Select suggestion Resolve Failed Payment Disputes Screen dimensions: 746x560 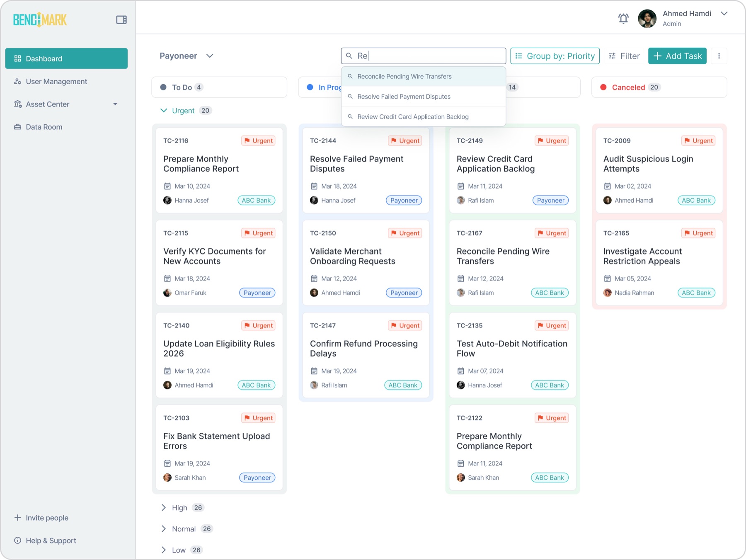coord(424,97)
